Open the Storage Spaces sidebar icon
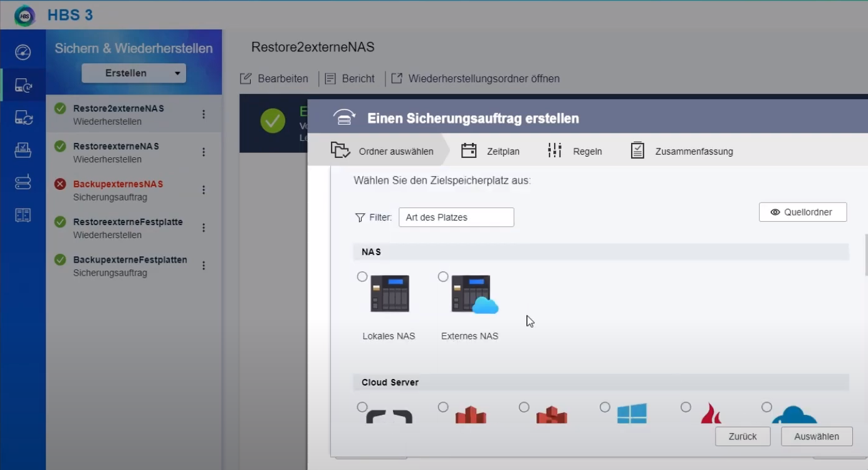The width and height of the screenshot is (868, 470). click(x=23, y=182)
